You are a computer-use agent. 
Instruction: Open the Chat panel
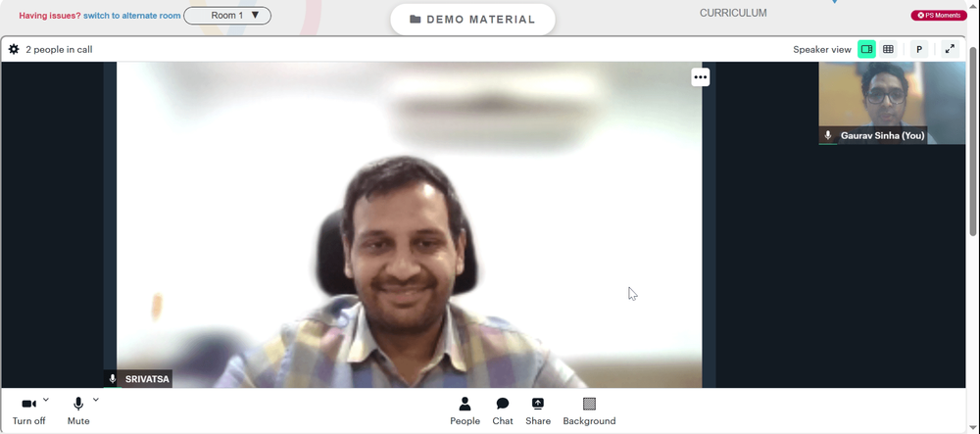(x=503, y=410)
